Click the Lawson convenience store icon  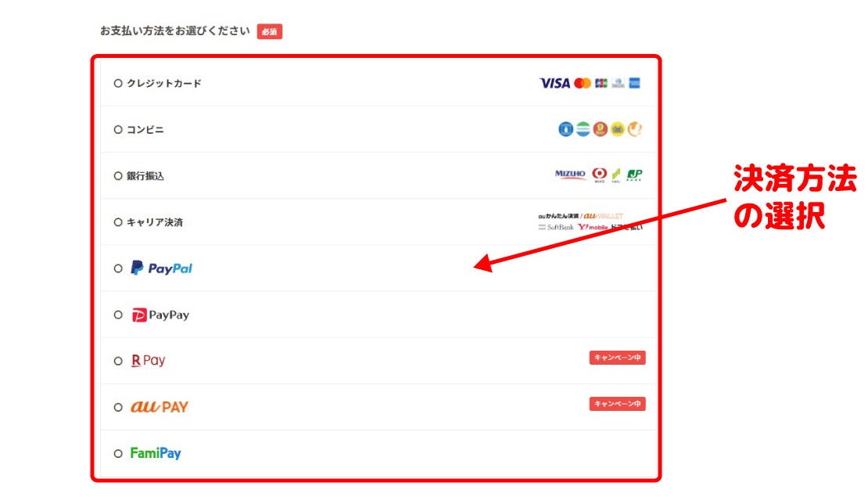coord(565,129)
